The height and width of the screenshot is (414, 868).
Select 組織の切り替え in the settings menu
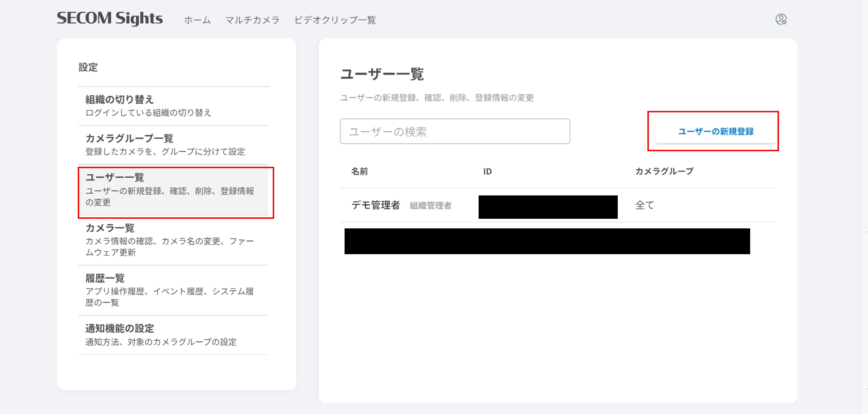[x=173, y=106]
